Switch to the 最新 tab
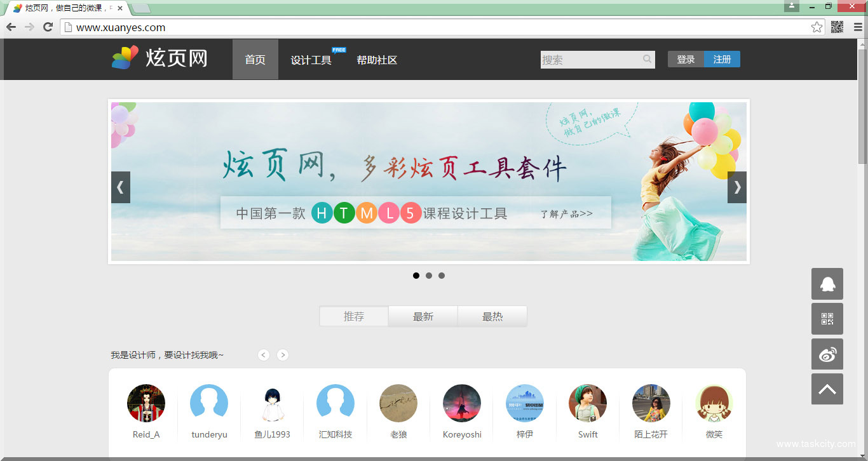 pyautogui.click(x=423, y=316)
